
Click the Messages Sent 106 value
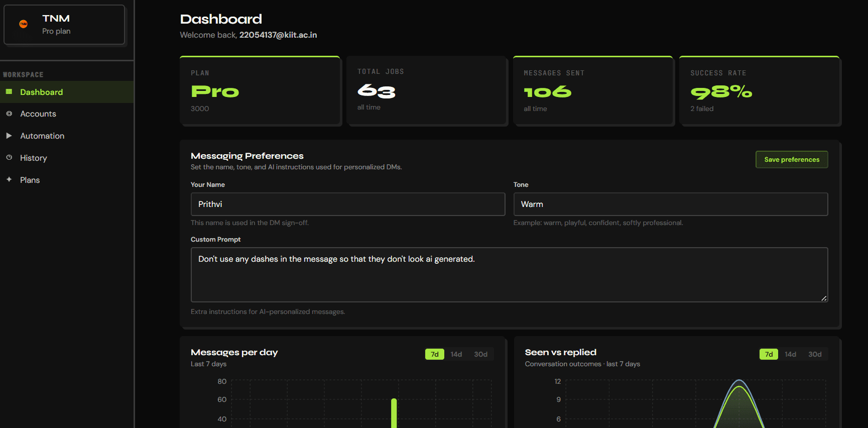pyautogui.click(x=548, y=92)
